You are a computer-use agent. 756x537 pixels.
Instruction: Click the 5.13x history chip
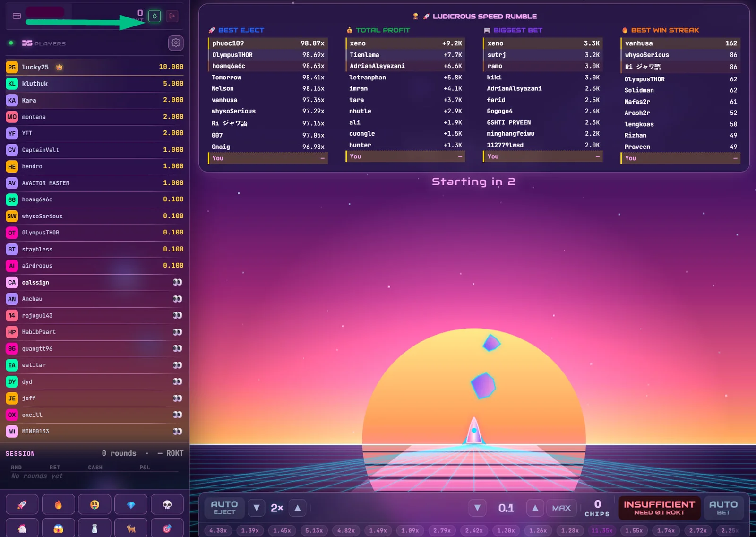pyautogui.click(x=314, y=530)
